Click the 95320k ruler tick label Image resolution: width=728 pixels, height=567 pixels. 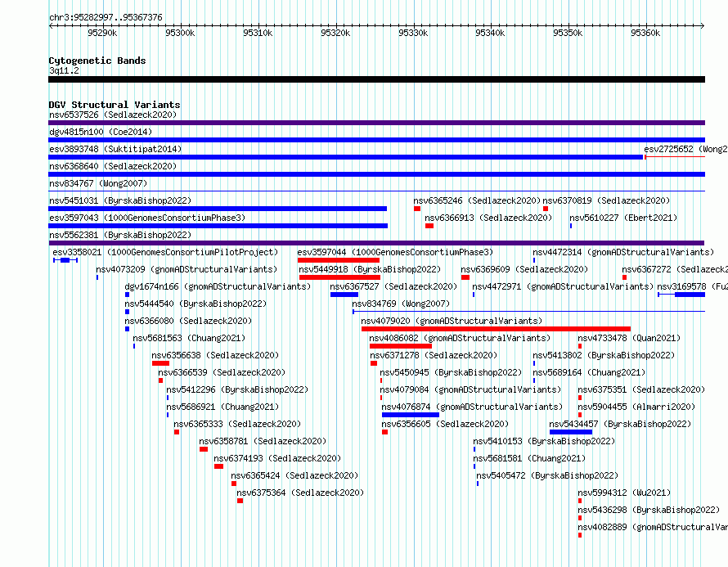(335, 33)
